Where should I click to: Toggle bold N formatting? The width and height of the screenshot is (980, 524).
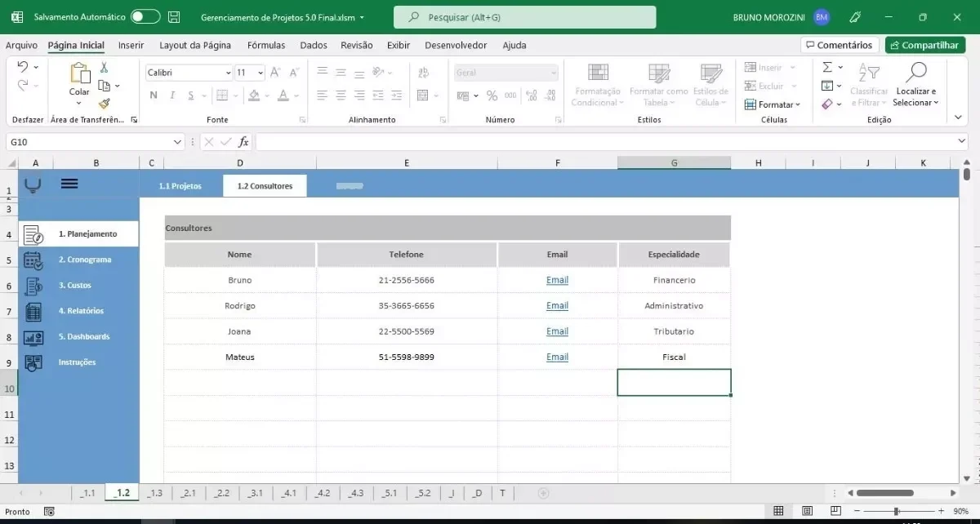click(154, 95)
